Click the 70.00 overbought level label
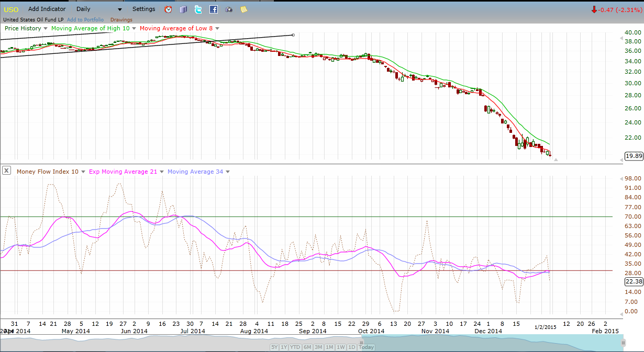644x352 pixels. [x=634, y=217]
